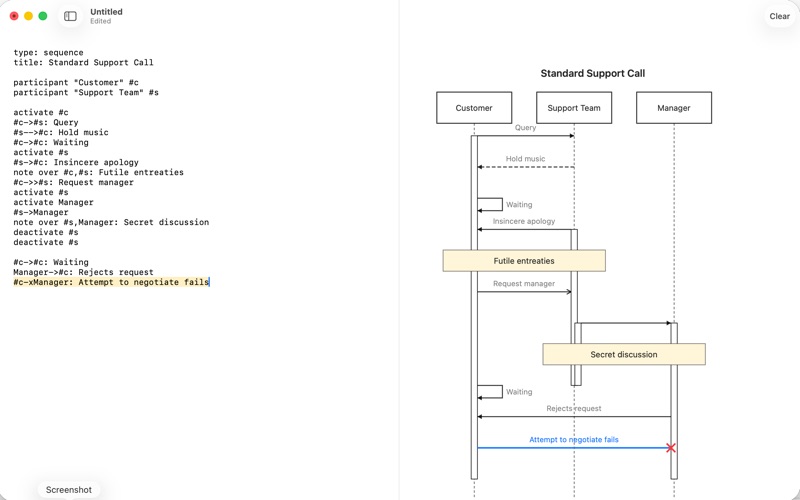Click the code line 'type: sequence'

tap(48, 53)
